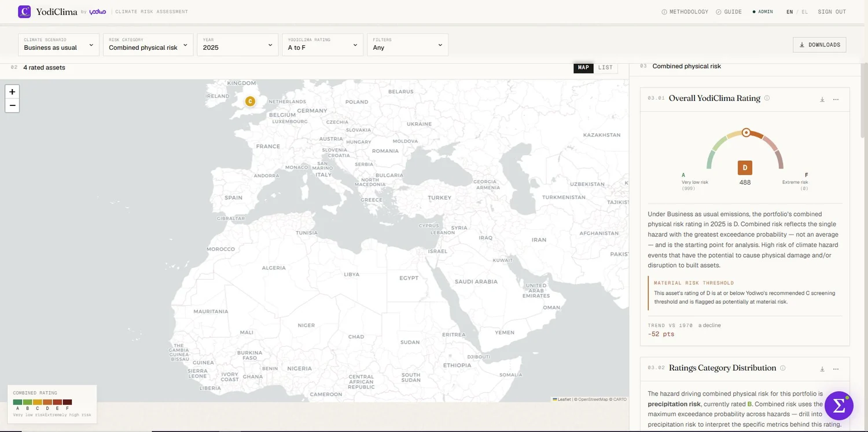Click the '-52 pts' trend value

[661, 334]
